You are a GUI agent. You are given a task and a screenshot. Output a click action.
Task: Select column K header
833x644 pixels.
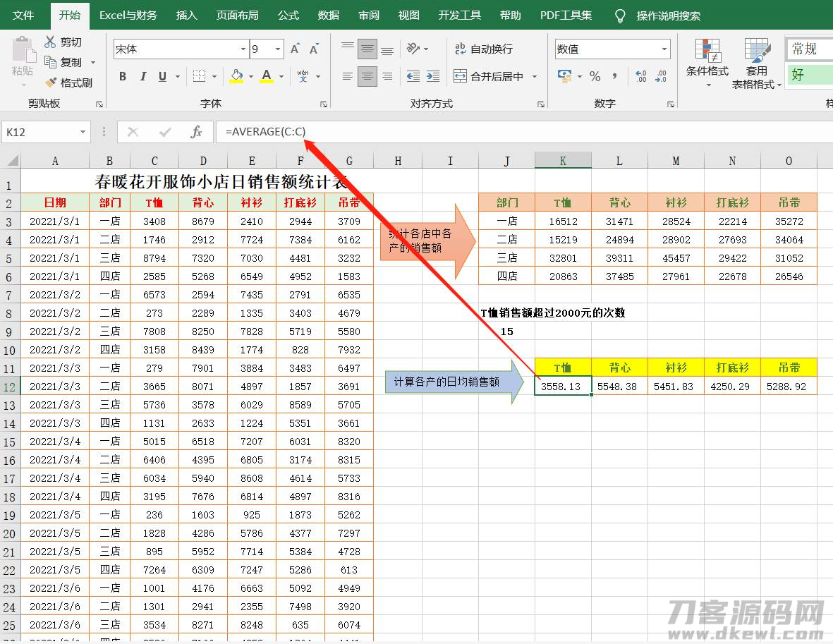pos(563,160)
